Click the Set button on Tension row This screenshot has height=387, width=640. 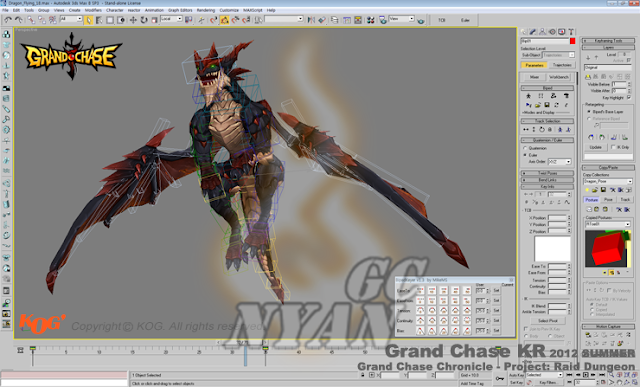coord(496,311)
